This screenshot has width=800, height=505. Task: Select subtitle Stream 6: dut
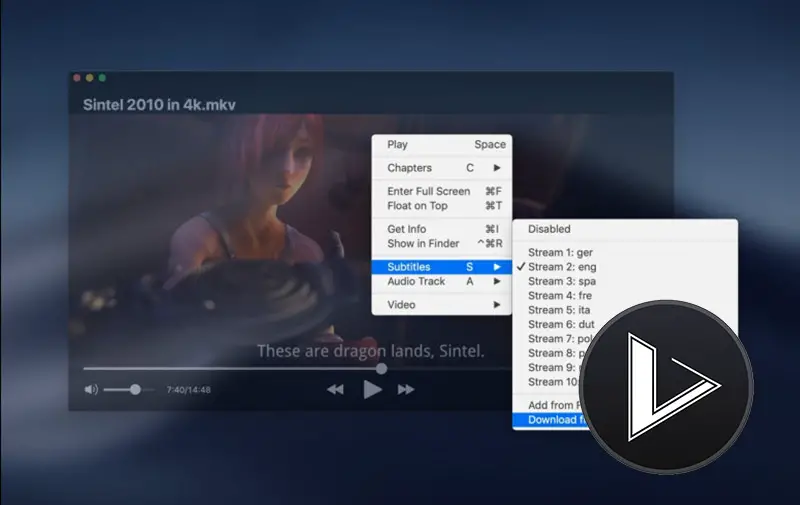(x=561, y=324)
